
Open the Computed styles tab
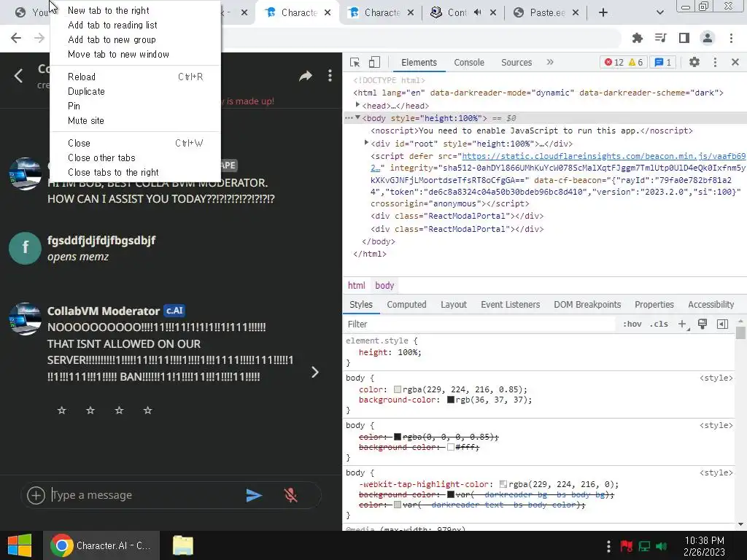point(406,304)
